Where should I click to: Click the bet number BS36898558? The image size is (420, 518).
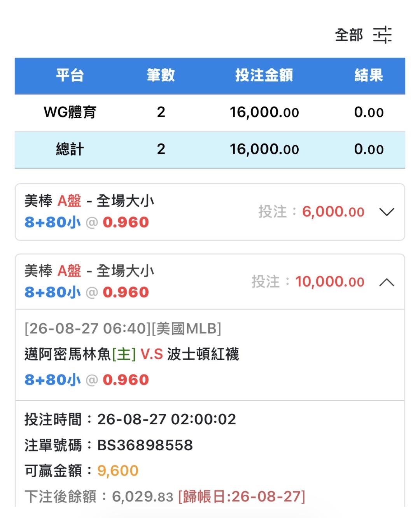coord(145,445)
